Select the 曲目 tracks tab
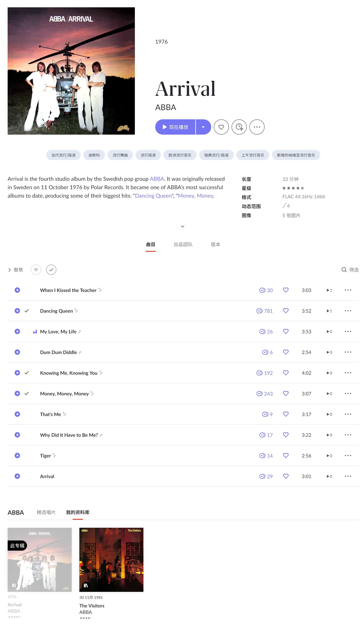This screenshot has height=624, width=364. click(151, 244)
